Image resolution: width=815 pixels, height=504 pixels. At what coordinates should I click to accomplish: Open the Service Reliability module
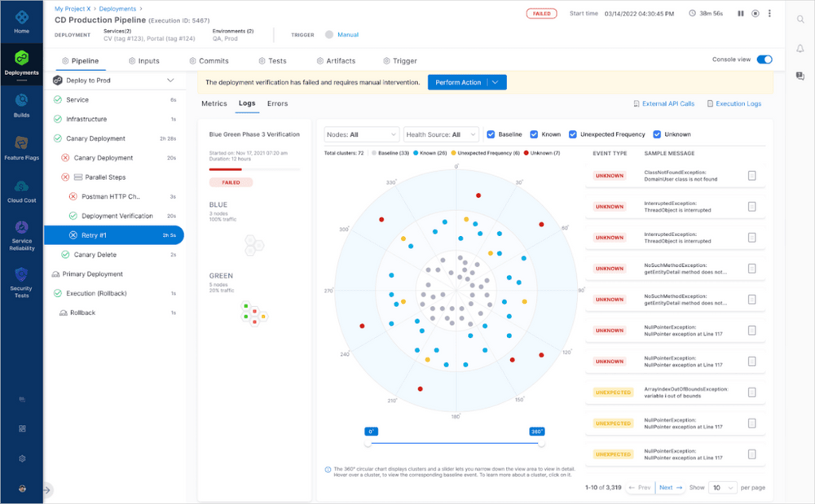tap(21, 235)
